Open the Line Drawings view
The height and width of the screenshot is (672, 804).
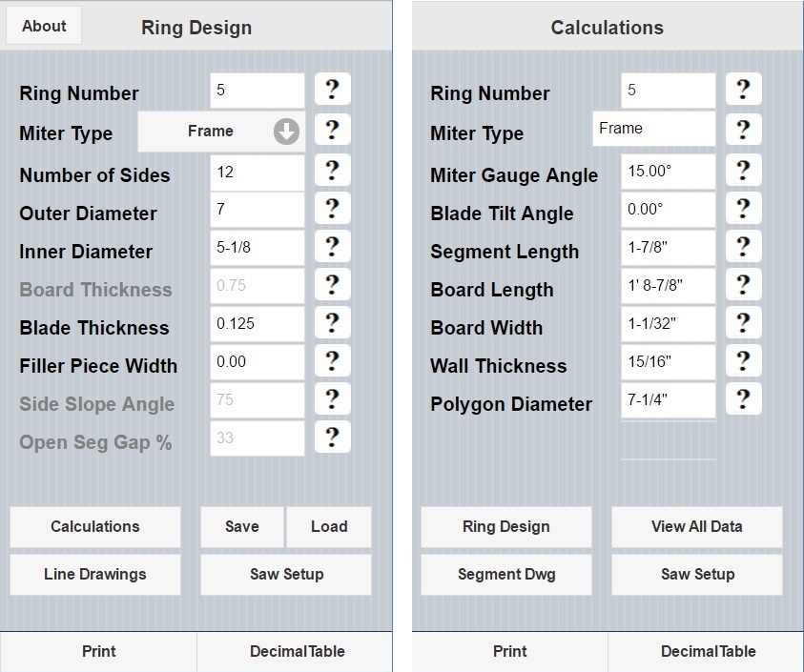tap(95, 574)
